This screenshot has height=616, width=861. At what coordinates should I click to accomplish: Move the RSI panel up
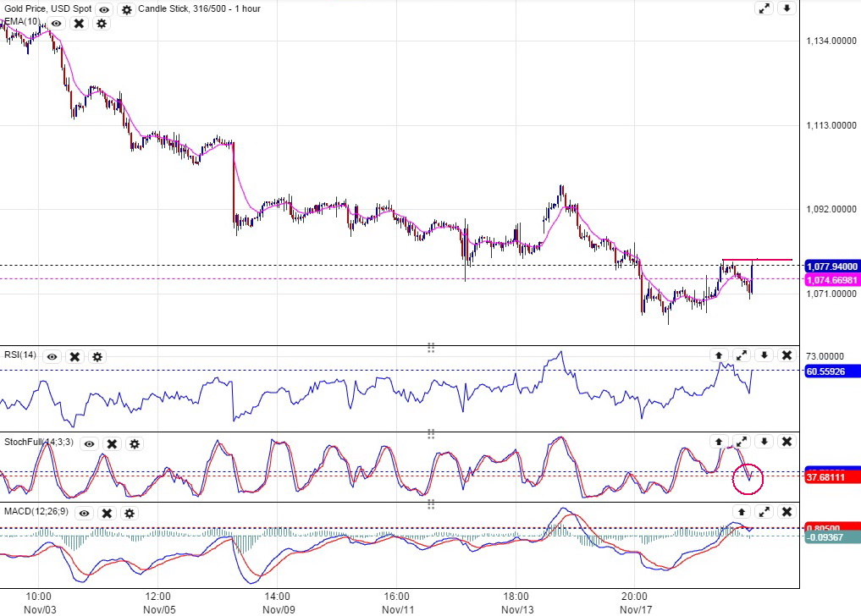click(x=718, y=355)
